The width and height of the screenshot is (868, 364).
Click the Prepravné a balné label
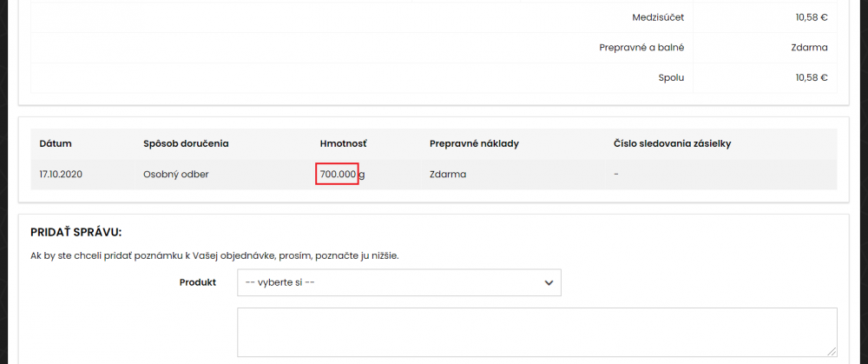coord(641,48)
